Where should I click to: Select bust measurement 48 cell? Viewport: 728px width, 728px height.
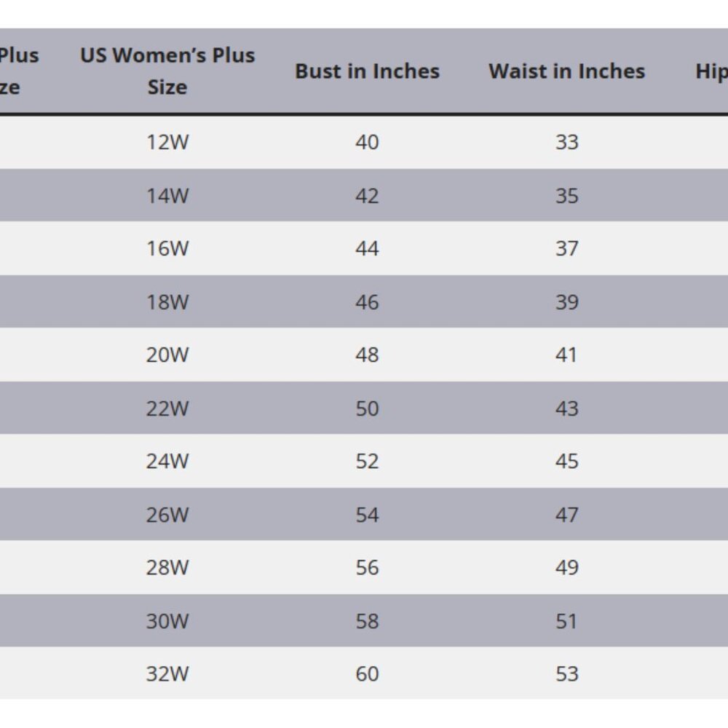pyautogui.click(x=367, y=355)
